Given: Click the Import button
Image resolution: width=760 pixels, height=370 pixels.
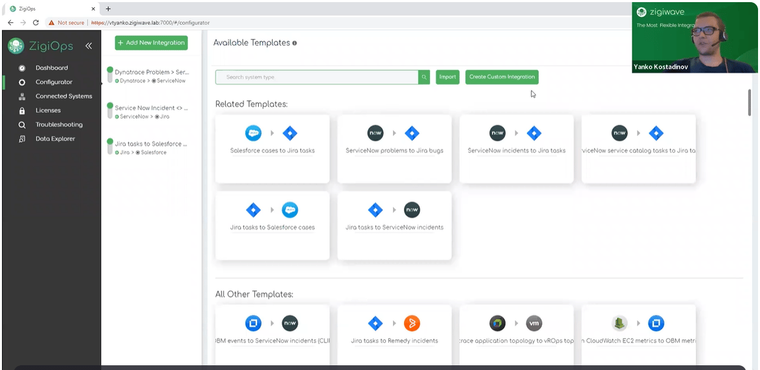Looking at the screenshot, I should pyautogui.click(x=447, y=77).
